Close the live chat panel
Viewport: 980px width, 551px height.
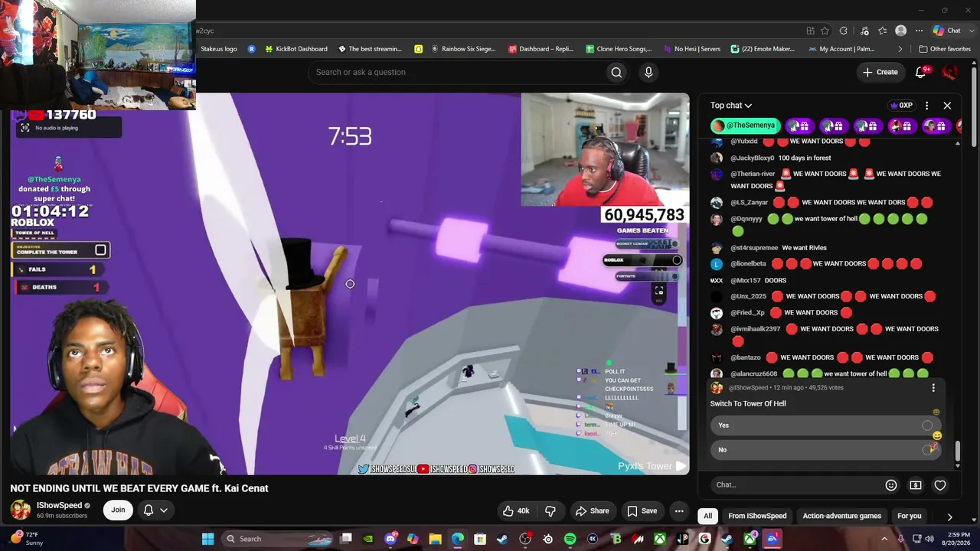click(x=947, y=106)
